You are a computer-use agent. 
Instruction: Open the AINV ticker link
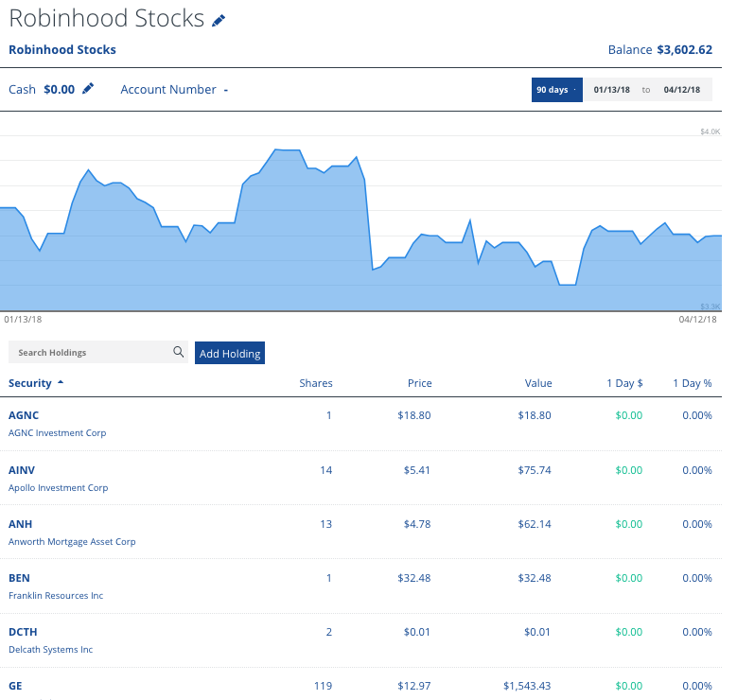(x=22, y=470)
